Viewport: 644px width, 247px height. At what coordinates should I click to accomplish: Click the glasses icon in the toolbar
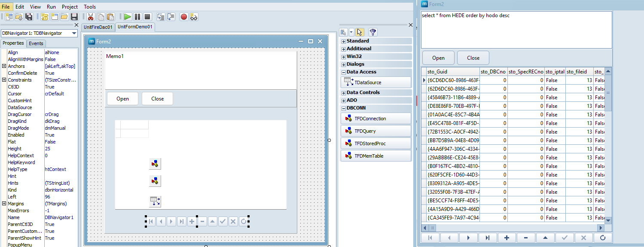pos(194,17)
